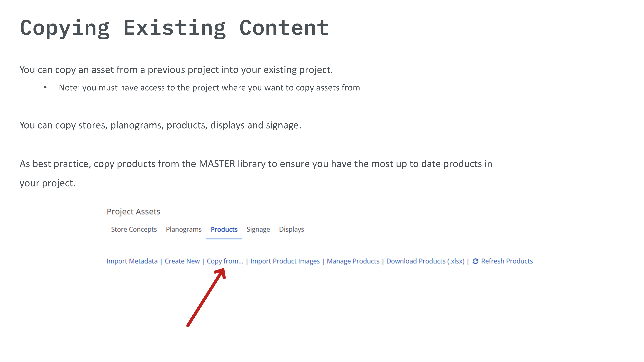Click Import Product Images

click(285, 261)
